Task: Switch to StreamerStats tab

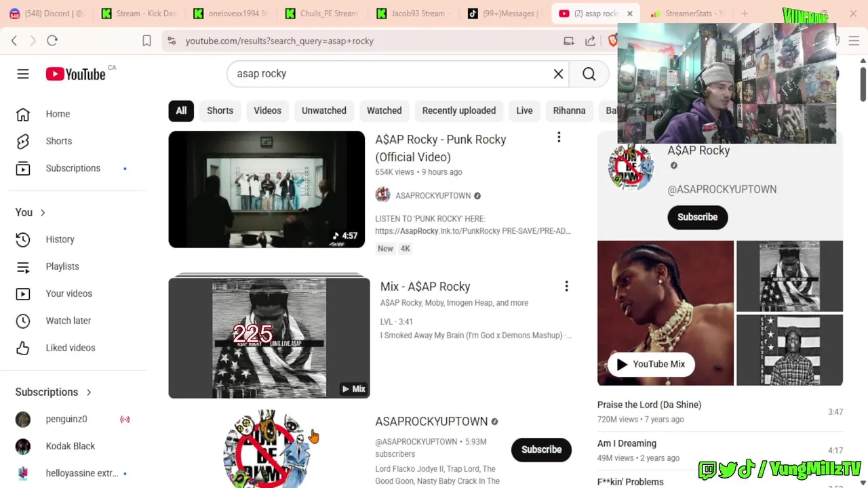Action: pos(686,14)
